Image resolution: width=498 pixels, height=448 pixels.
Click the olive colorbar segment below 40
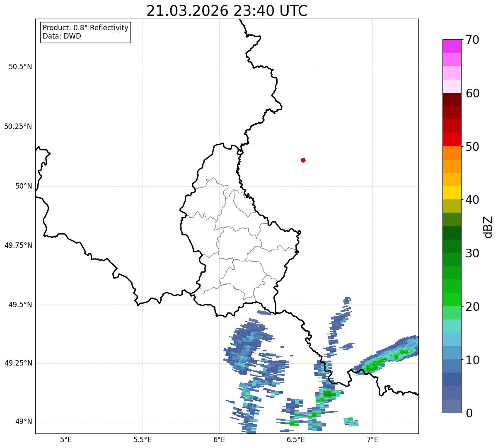452,206
